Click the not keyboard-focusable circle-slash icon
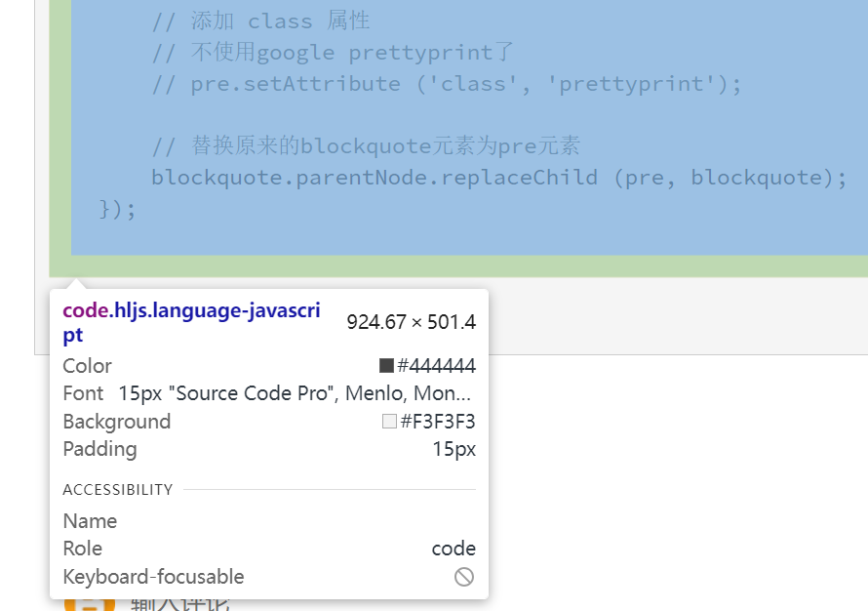Screen dimensions: 868x611 464,577
